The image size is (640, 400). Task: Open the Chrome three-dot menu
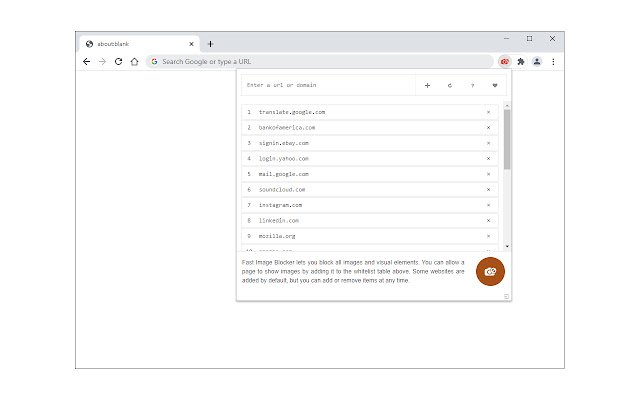point(553,62)
